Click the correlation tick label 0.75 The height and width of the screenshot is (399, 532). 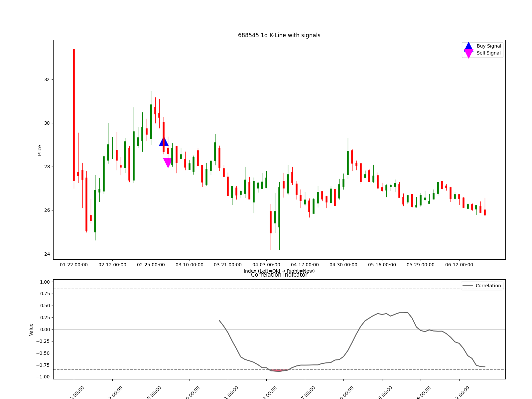45,294
